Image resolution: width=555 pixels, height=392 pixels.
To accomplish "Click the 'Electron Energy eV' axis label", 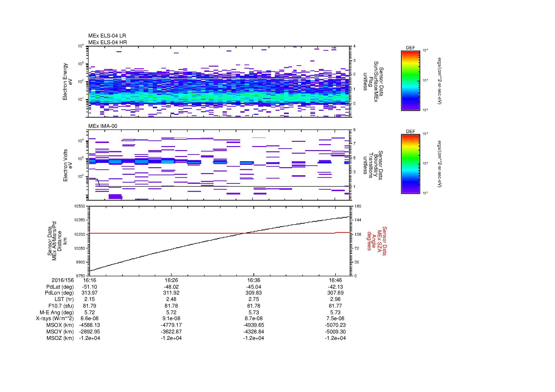I will click(x=68, y=82).
